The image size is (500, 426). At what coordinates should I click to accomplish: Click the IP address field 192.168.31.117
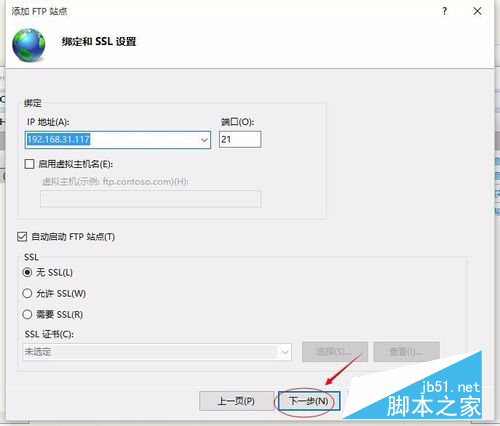click(118, 140)
